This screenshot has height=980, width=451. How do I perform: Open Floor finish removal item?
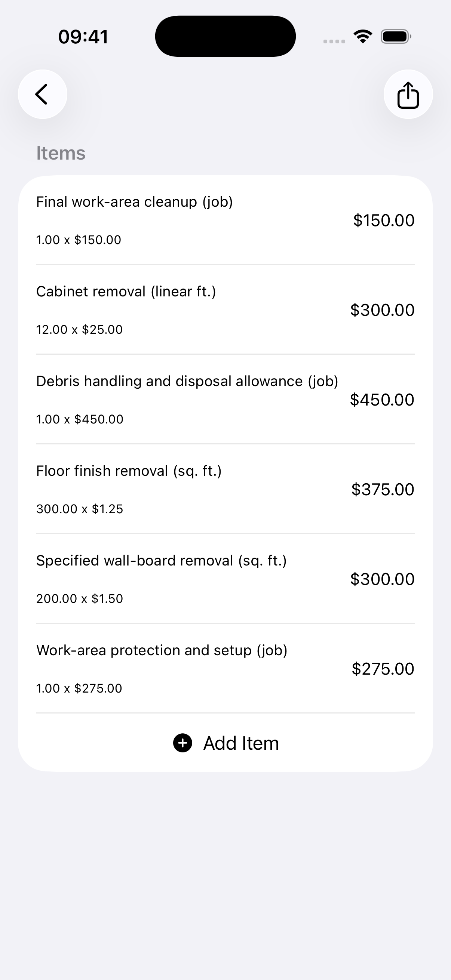click(x=225, y=489)
